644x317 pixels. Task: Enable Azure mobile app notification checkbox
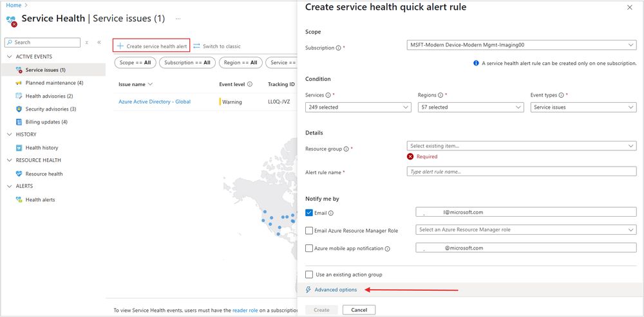tap(309, 248)
